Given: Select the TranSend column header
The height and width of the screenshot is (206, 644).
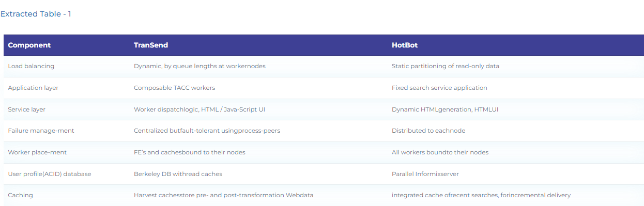Looking at the screenshot, I should pos(151,45).
